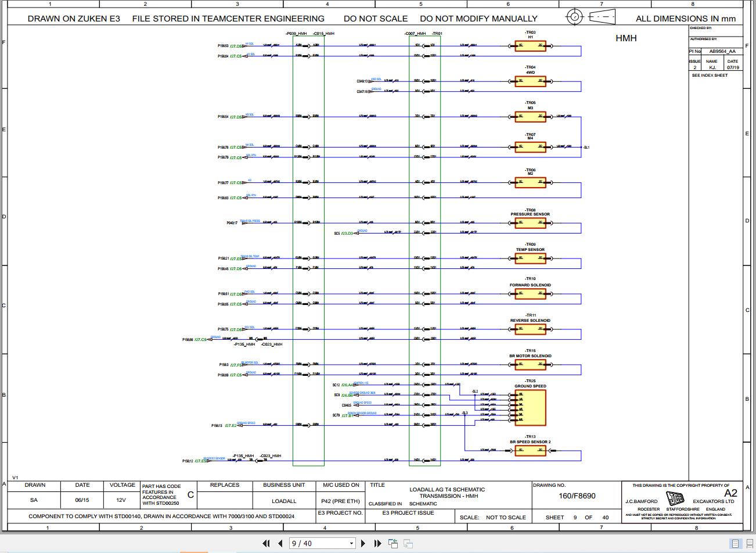
Task: Go to the first page
Action: point(267,543)
